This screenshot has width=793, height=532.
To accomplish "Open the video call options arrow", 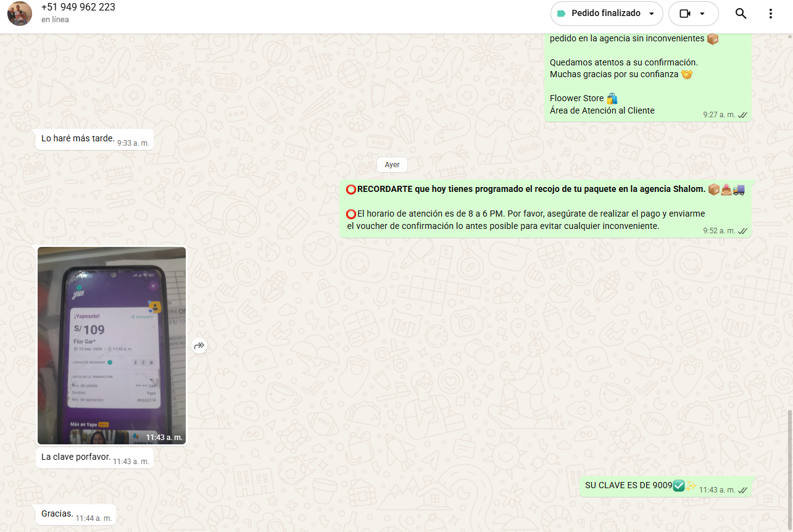I will pos(702,14).
